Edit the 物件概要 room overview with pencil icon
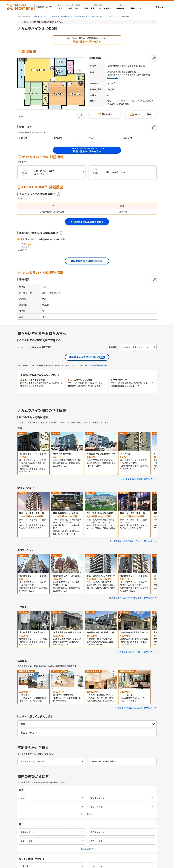This screenshot has width=174, height=868. coord(154,58)
